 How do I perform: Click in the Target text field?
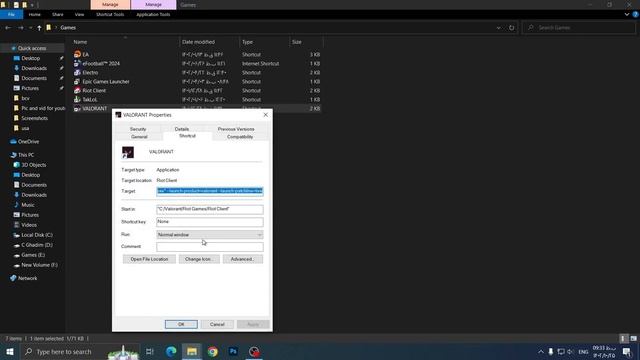tap(209, 191)
